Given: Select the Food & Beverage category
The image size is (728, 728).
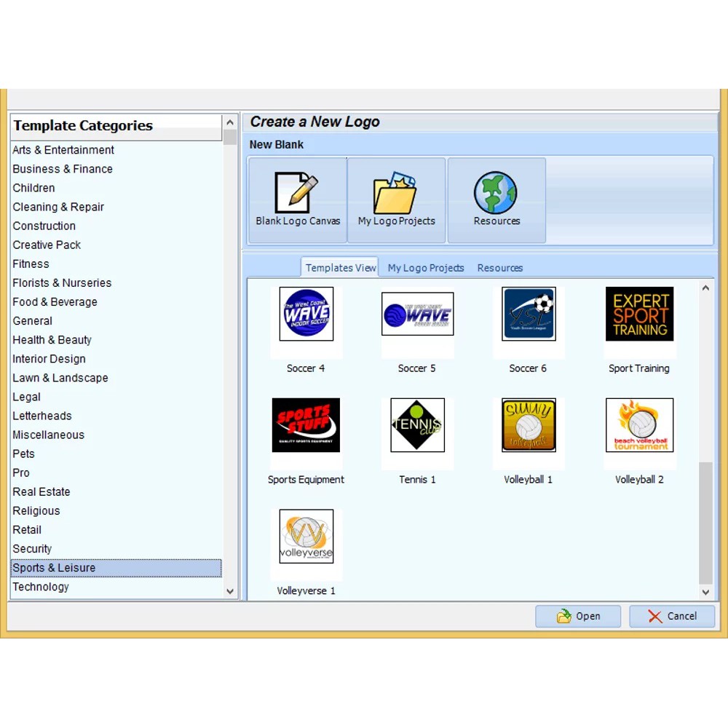Looking at the screenshot, I should pos(55,302).
